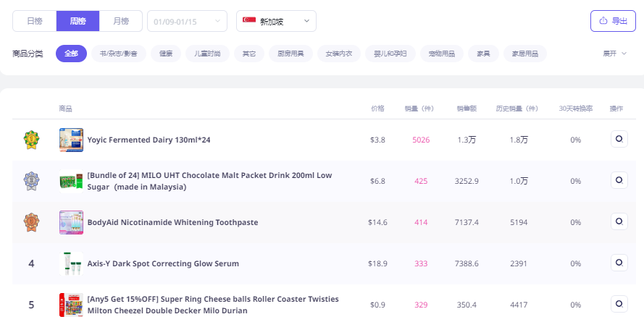The height and width of the screenshot is (322, 644).
Task: Switch to the 月榜 monthly ranking tab
Action: (121, 21)
